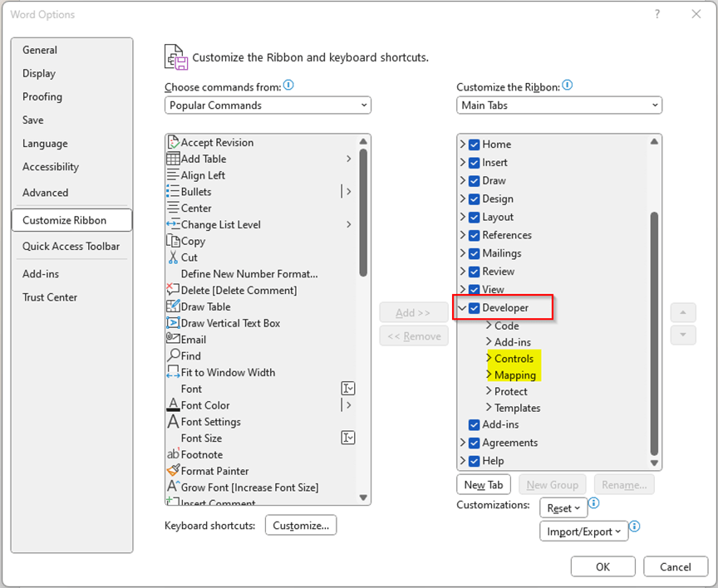Select the Cut command in the commands list
The image size is (718, 588).
coord(186,257)
